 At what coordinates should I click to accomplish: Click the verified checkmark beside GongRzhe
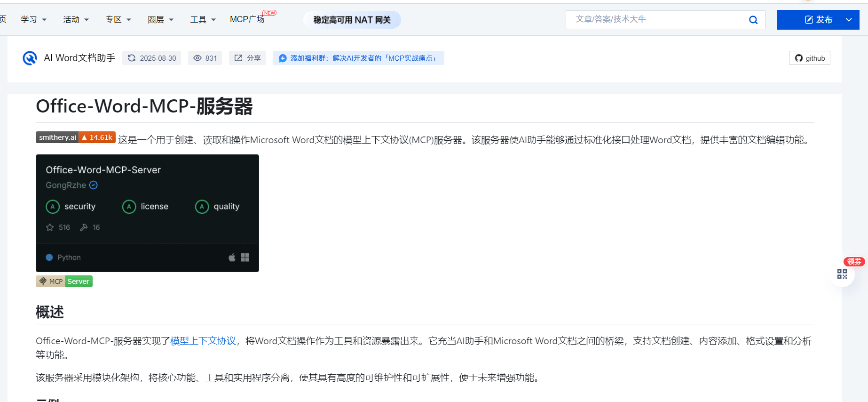pos(94,185)
